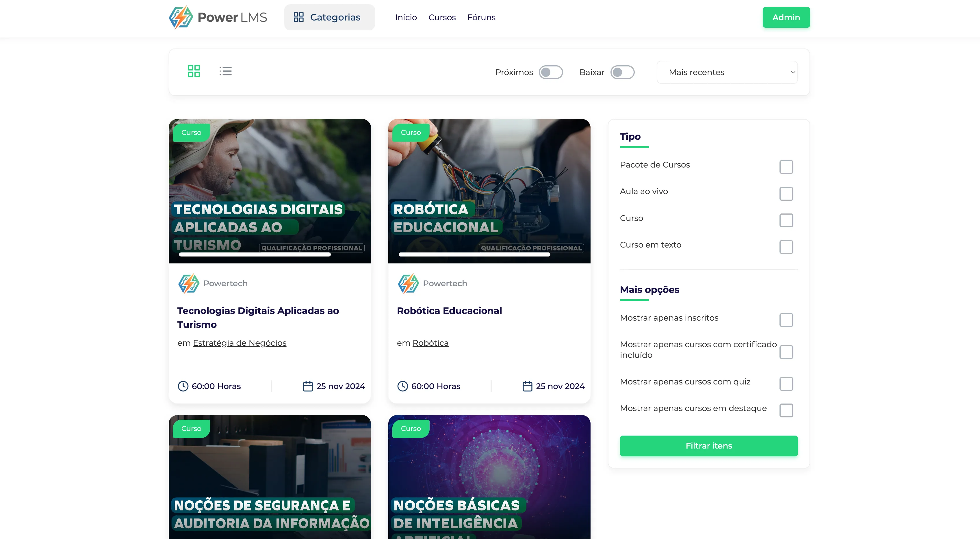Check the Pacote de Cursos filter
Screen dimensions: 980x539
786,167
